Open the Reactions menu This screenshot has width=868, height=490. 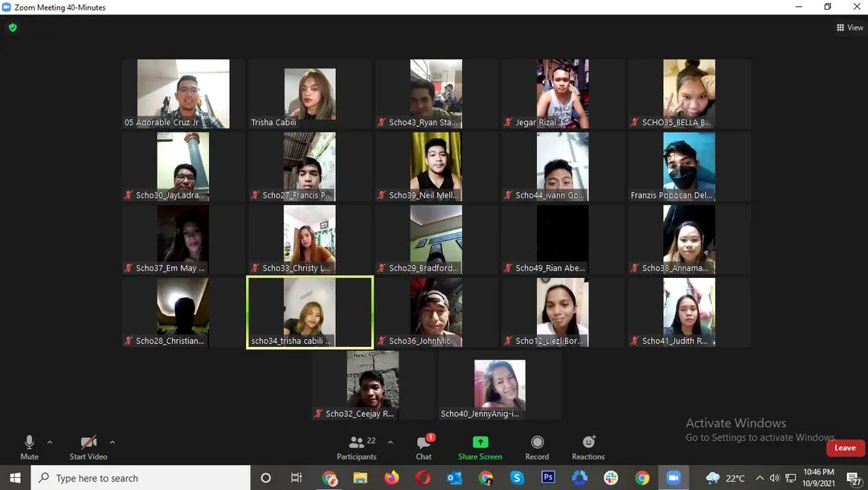(x=588, y=447)
